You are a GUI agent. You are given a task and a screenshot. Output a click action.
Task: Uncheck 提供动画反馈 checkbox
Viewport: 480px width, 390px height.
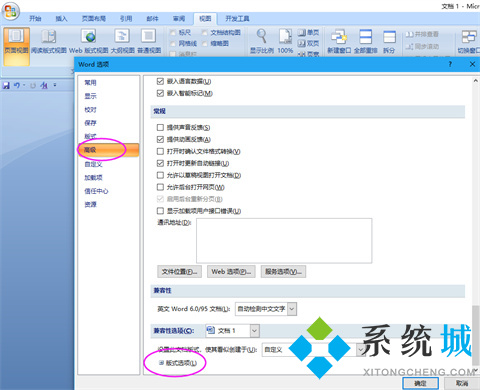pos(160,139)
